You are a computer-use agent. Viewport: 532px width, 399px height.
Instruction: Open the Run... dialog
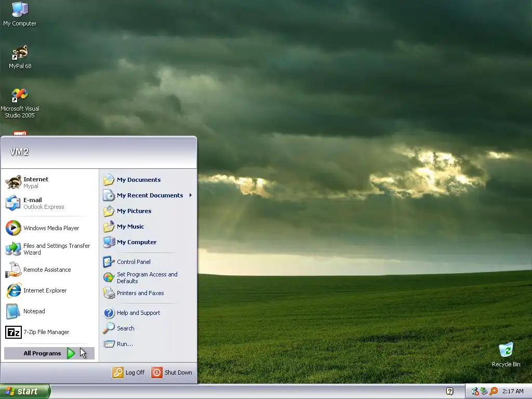point(148,344)
